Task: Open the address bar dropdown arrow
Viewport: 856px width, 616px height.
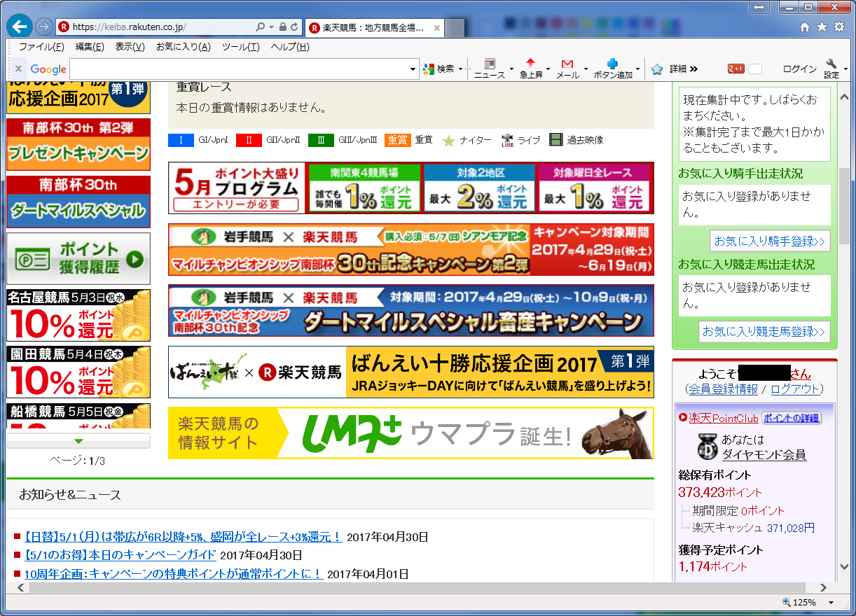Action: [272, 27]
